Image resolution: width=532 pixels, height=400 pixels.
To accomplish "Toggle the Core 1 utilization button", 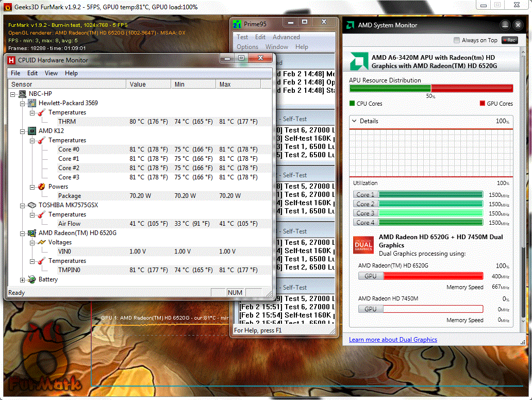I will pos(365,194).
